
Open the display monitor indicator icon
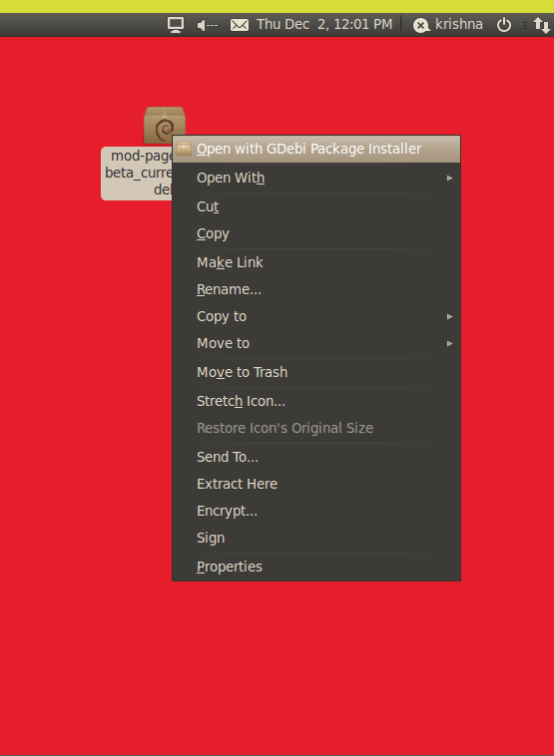point(176,25)
